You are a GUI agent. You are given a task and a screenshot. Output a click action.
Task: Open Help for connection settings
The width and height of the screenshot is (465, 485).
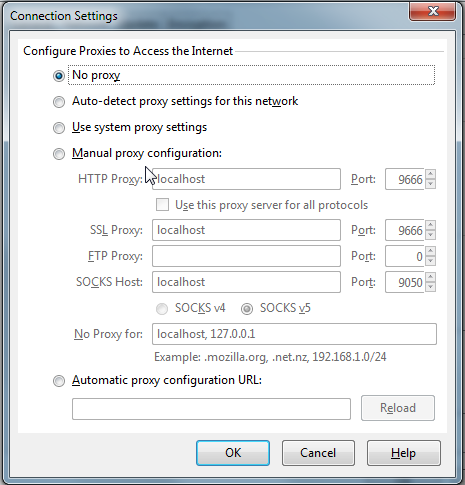pyautogui.click(x=404, y=453)
